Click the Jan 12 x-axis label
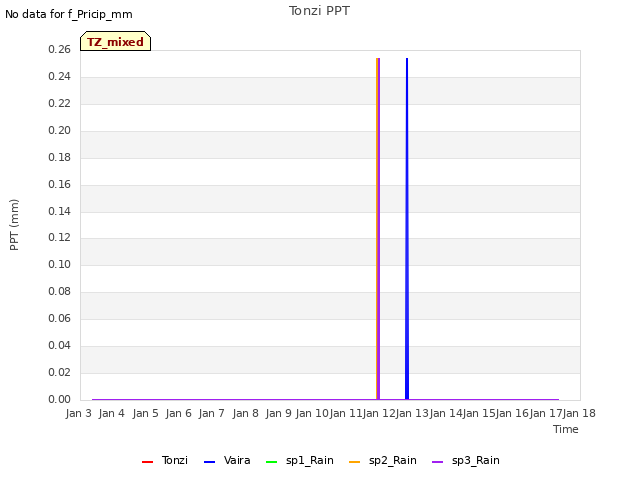Image resolution: width=640 pixels, height=480 pixels. click(379, 413)
